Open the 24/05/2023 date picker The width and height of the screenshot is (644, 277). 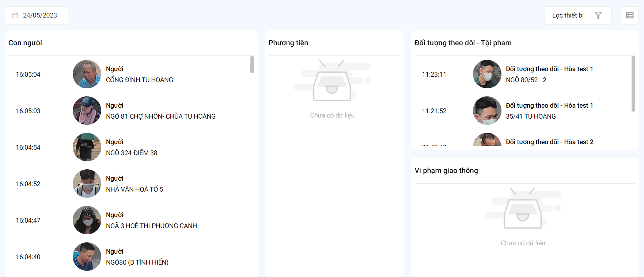(37, 15)
